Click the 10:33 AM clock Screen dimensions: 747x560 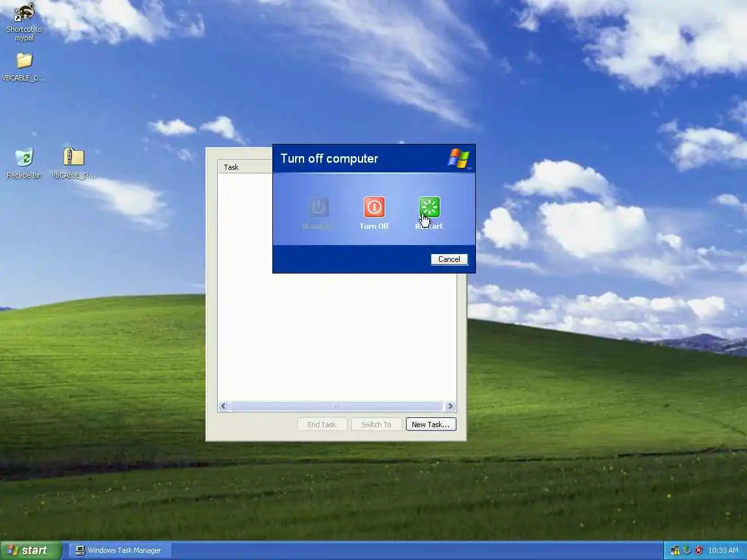pyautogui.click(x=723, y=550)
